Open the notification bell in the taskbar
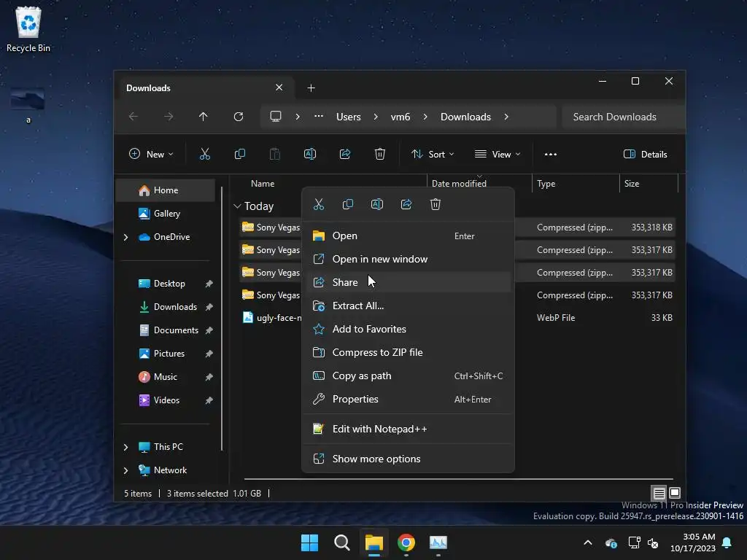747x560 pixels. tap(727, 542)
